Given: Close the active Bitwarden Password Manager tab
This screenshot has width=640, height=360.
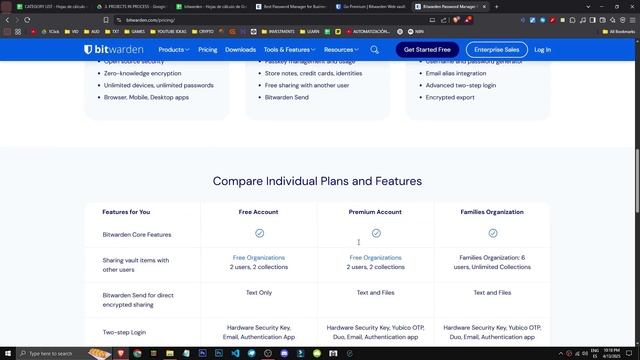Looking at the screenshot, I should (x=484, y=7).
